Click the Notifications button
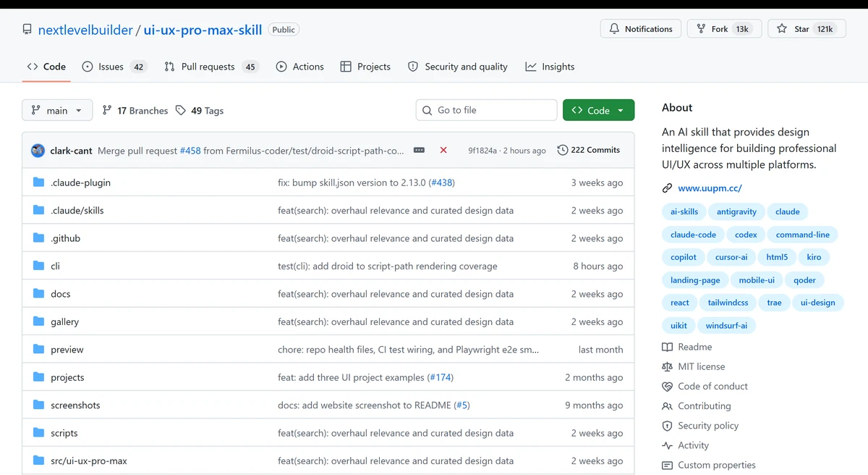Viewport: 868px width, 475px height. tap(641, 29)
